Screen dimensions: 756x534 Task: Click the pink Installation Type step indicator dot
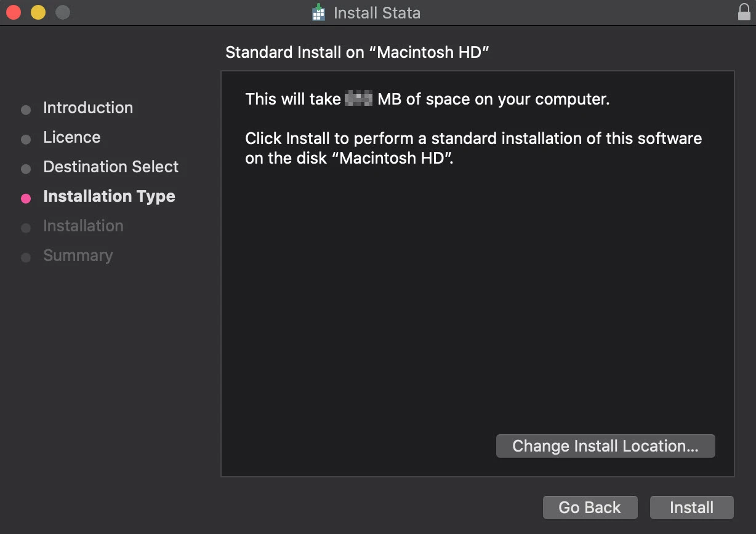(x=26, y=198)
